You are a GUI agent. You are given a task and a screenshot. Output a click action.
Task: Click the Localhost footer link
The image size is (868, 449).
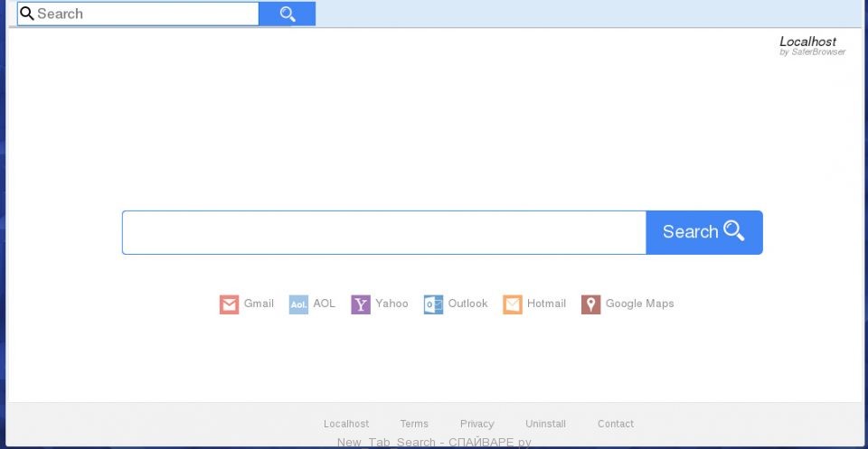pyautogui.click(x=346, y=424)
